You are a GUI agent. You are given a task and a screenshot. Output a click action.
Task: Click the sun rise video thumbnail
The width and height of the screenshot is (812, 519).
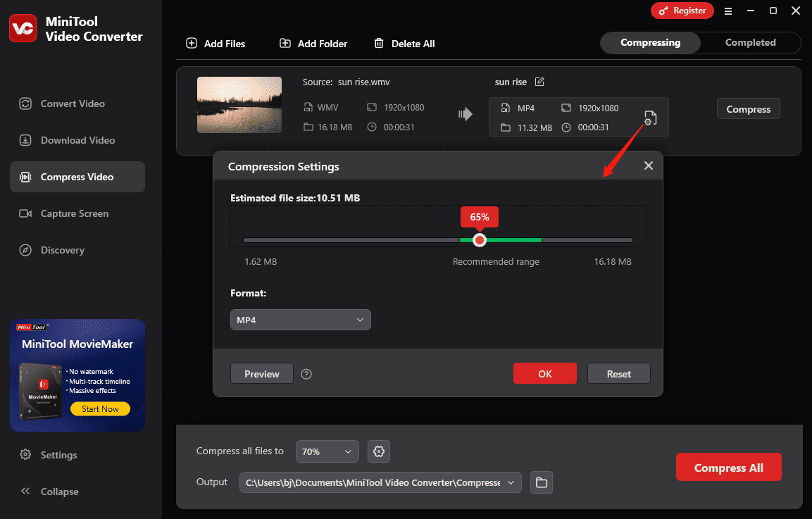pyautogui.click(x=239, y=105)
